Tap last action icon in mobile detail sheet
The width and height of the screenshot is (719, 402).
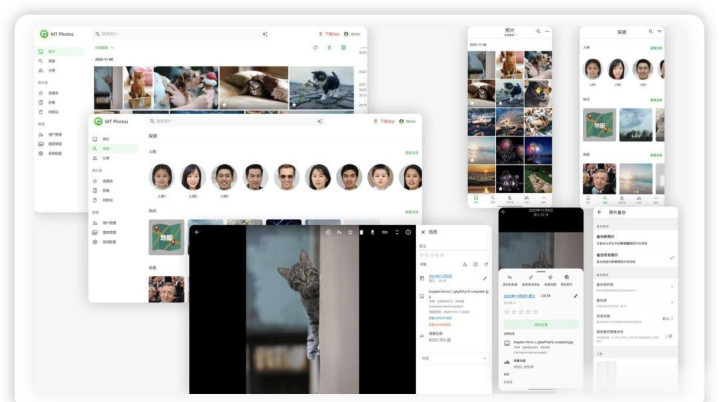(x=567, y=280)
